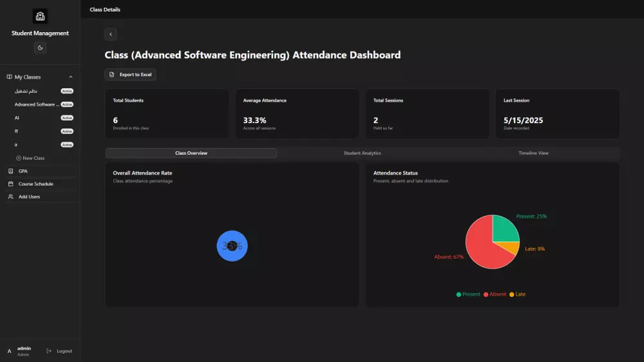Click the Attendance Dashboard page heading
The height and width of the screenshot is (362, 644).
(252, 55)
